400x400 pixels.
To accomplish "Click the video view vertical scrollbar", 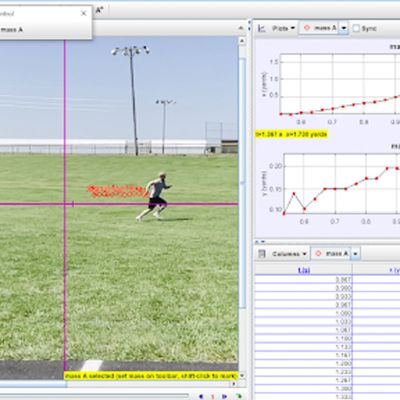I will 242,183.
